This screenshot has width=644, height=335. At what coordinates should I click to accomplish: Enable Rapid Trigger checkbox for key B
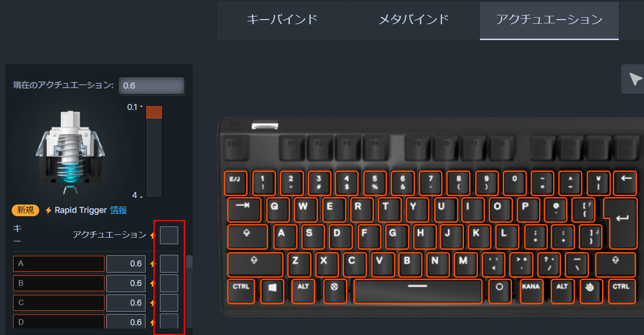coord(169,283)
